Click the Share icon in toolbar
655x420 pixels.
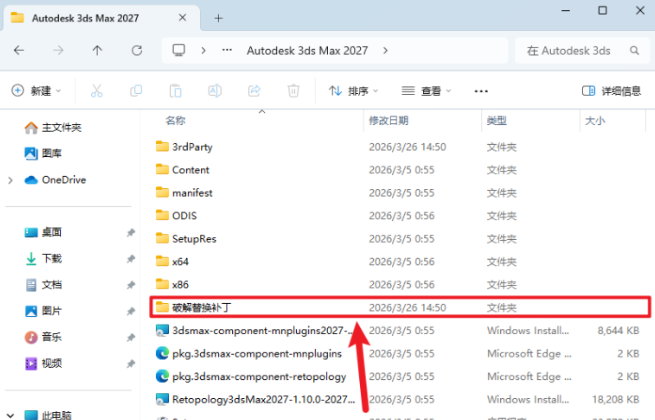point(254,91)
